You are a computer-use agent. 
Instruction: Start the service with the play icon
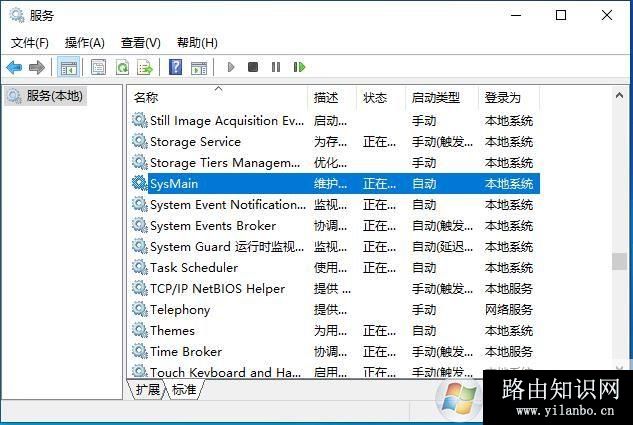(231, 67)
